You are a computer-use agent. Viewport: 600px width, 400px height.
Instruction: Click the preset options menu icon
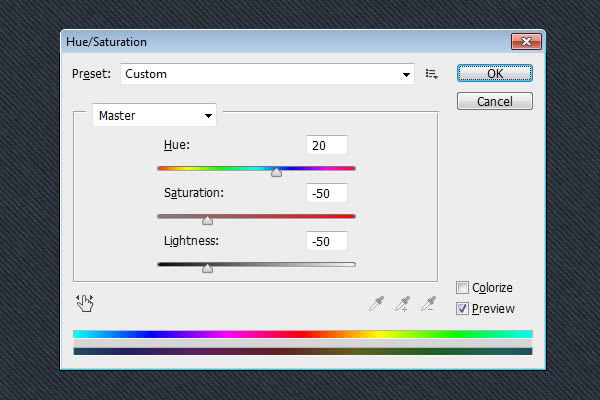(x=431, y=74)
